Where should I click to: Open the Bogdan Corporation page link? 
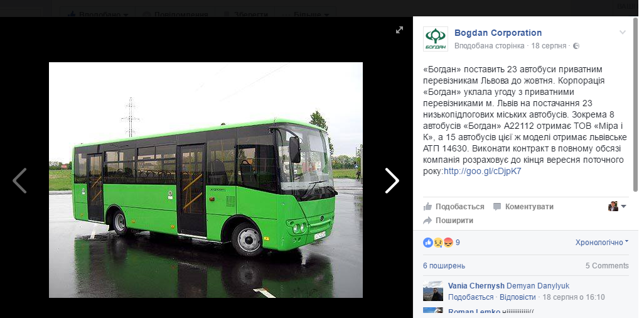[498, 33]
